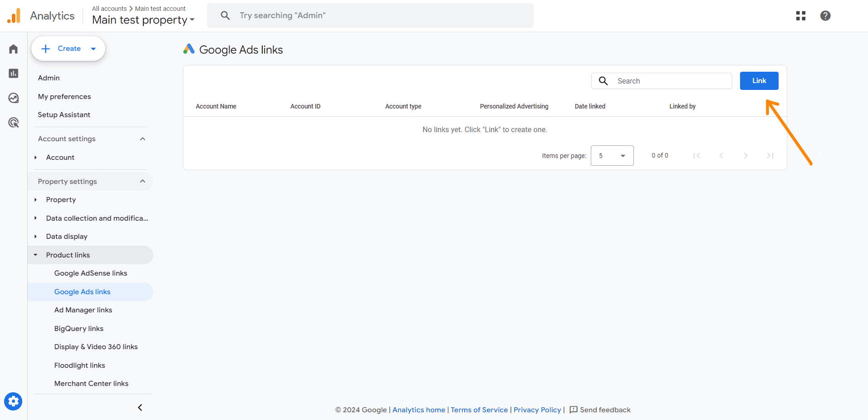
Task: Collapse the Property settings section
Action: coord(142,181)
